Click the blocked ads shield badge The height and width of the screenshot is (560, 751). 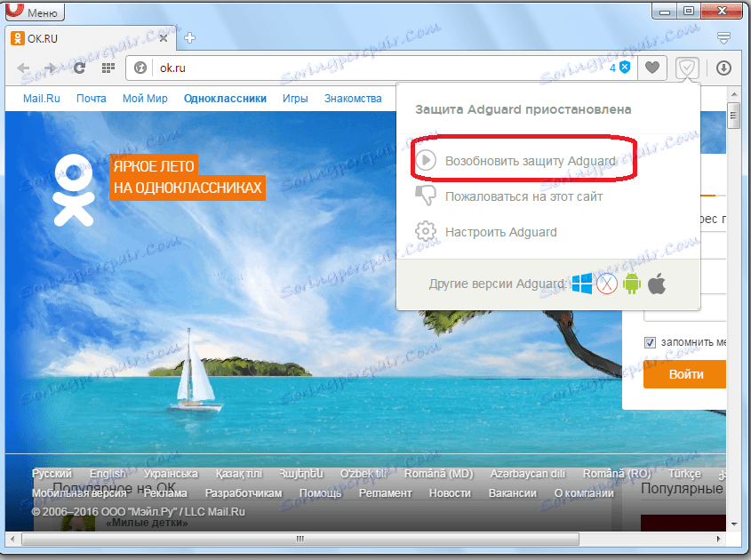pos(620,68)
